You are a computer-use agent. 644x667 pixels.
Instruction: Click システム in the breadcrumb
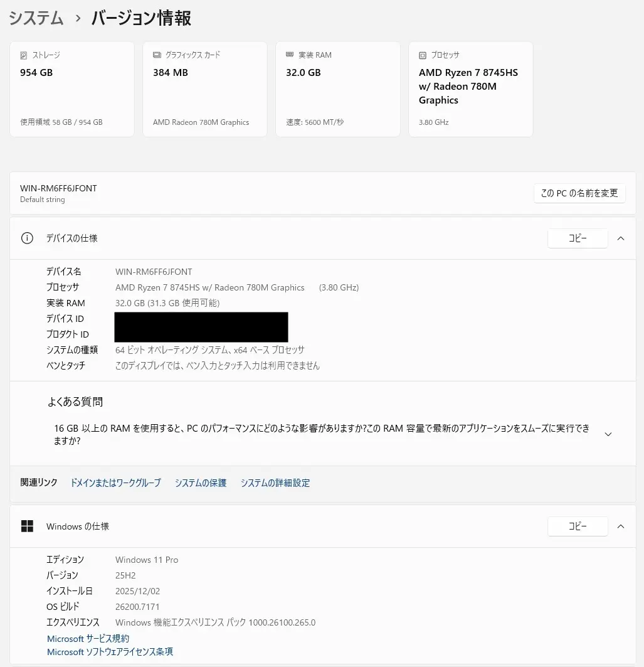36,18
